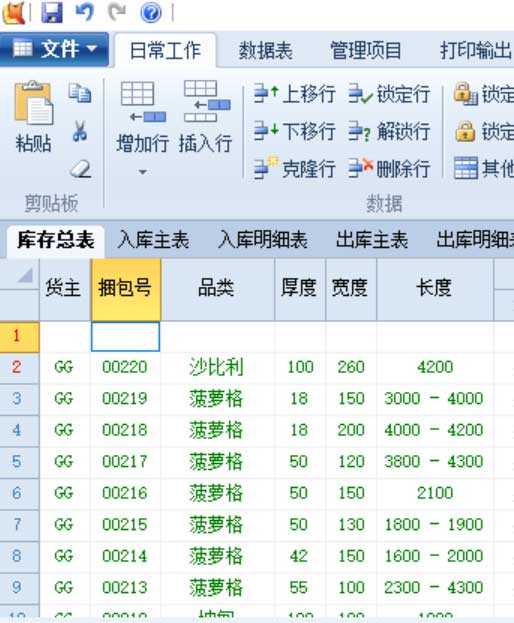The image size is (514, 623).
Task: Click the 锁定行 lock row button
Action: [389, 94]
